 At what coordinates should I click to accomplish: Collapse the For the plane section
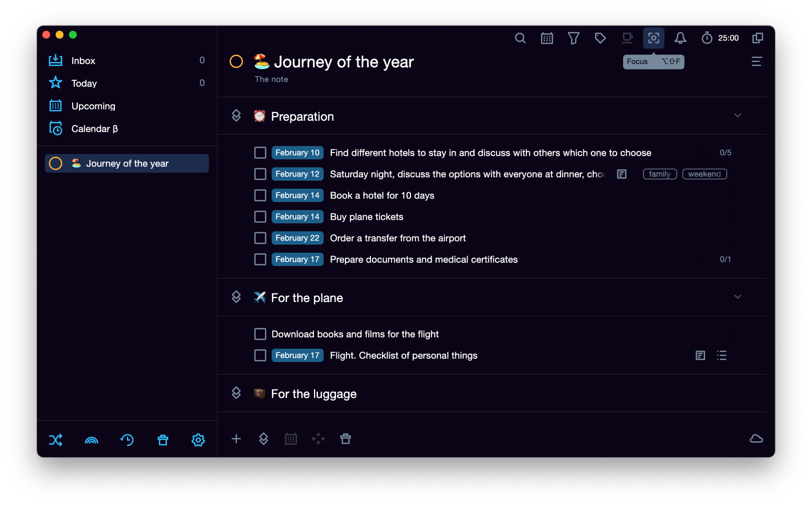(738, 297)
